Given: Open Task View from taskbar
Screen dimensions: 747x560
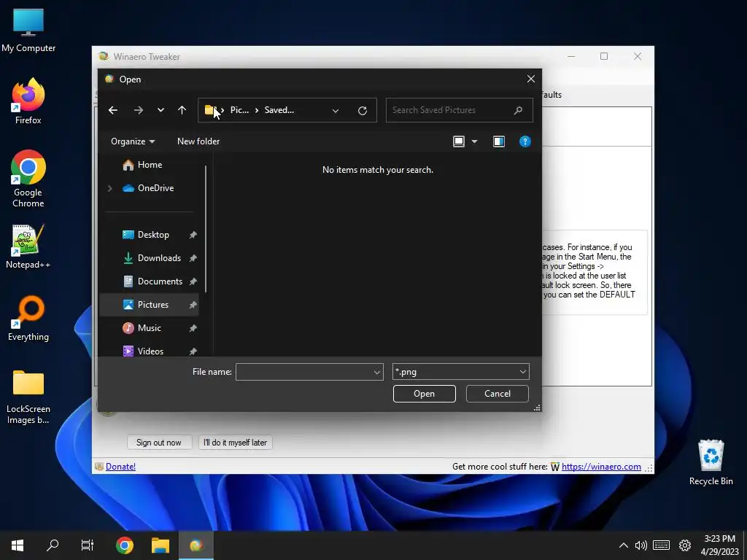Looking at the screenshot, I should [88, 545].
